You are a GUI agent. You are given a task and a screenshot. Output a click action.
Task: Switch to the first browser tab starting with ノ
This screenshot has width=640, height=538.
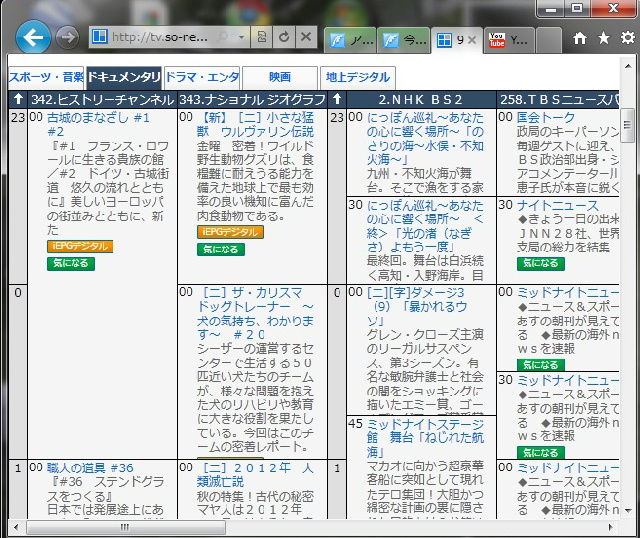(351, 40)
